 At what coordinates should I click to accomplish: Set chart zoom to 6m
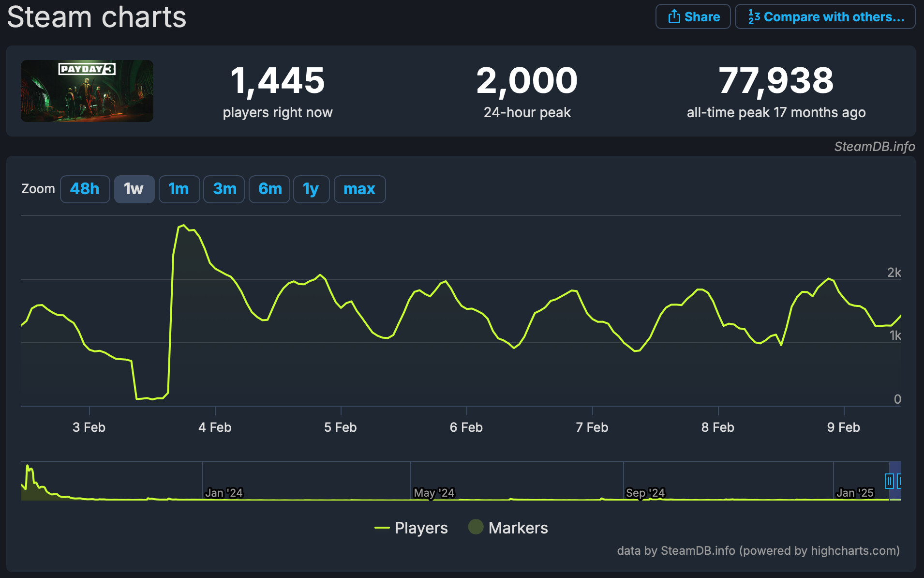tap(269, 189)
